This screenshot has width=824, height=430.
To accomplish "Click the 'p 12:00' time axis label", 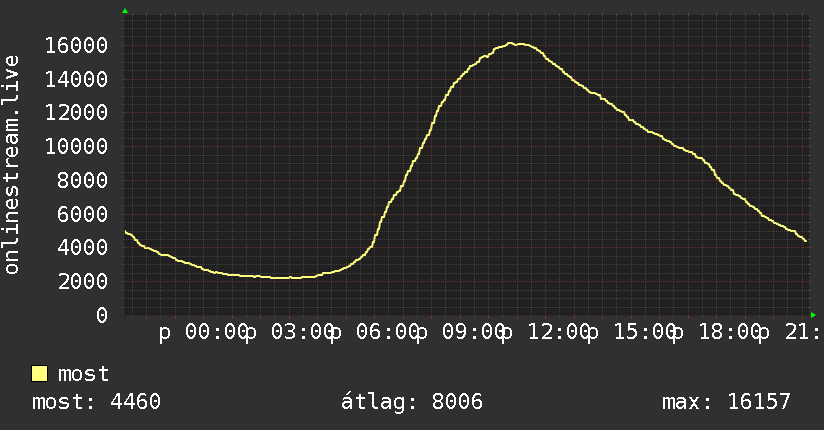I will [x=546, y=333].
